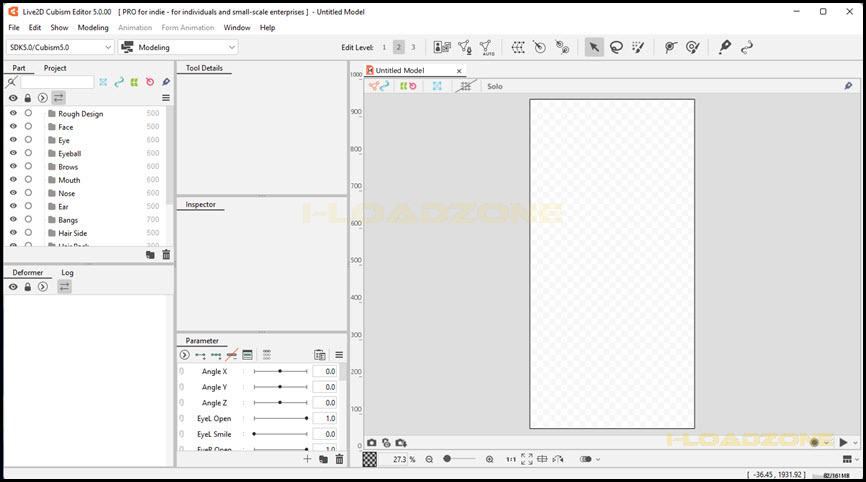The image size is (866, 482).
Task: Select the Brush selection tool
Action: click(x=638, y=47)
